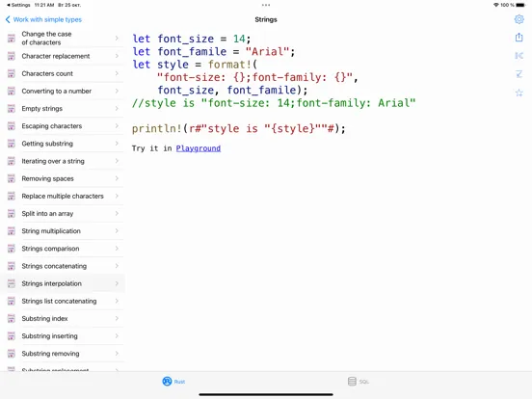Viewport: 532px width, 399px height.
Task: Click the icon beside Characters count
Action: point(12,73)
